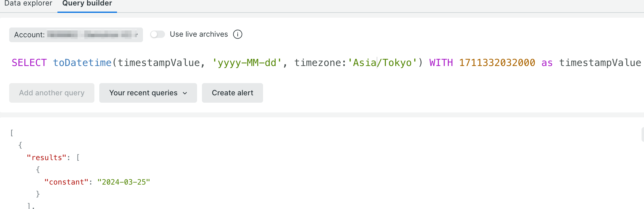
Task: Click the toDatetime function in the query
Action: click(82, 63)
